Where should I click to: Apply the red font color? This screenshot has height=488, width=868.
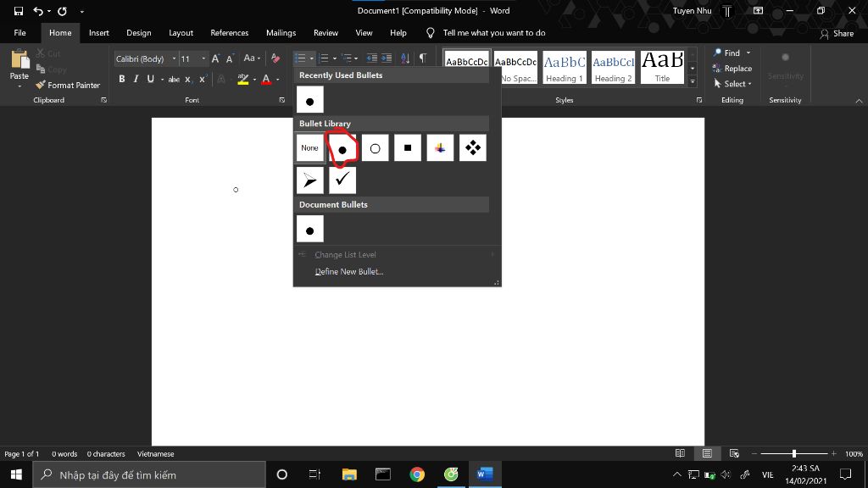266,80
